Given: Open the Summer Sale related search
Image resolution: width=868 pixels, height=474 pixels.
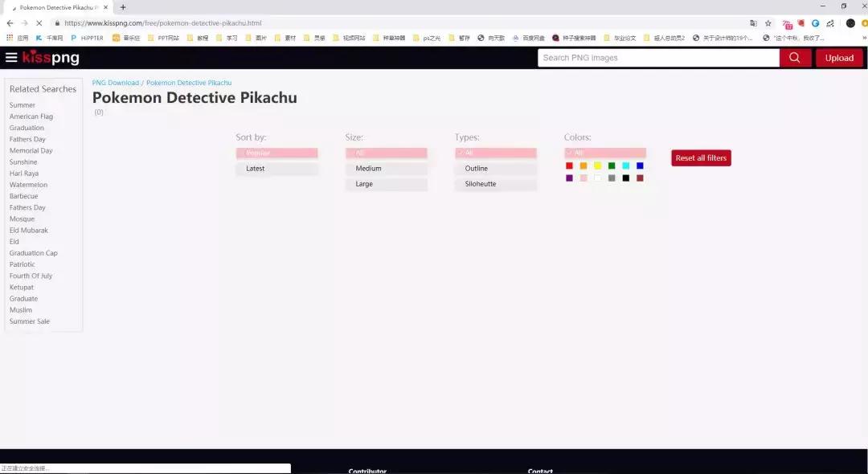Looking at the screenshot, I should (x=30, y=321).
